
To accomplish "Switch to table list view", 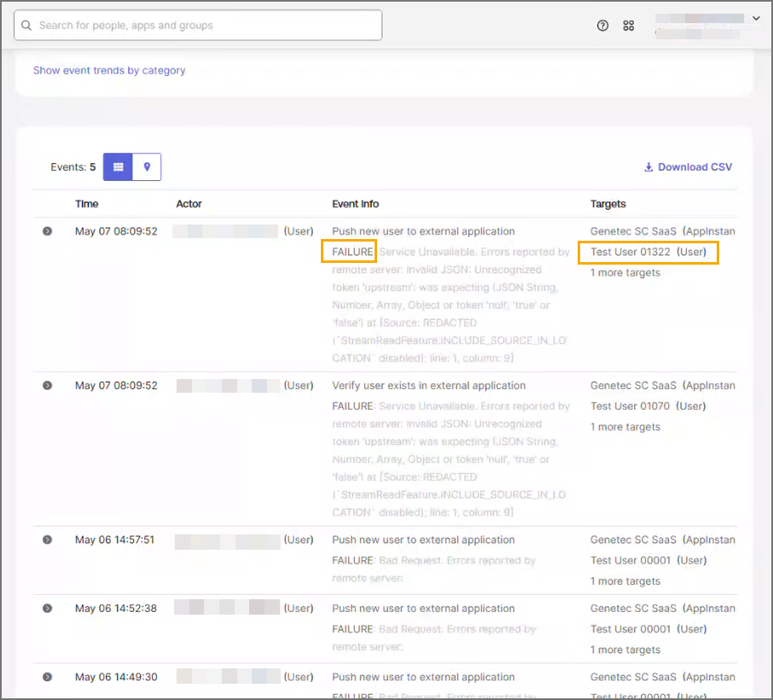I will click(118, 166).
